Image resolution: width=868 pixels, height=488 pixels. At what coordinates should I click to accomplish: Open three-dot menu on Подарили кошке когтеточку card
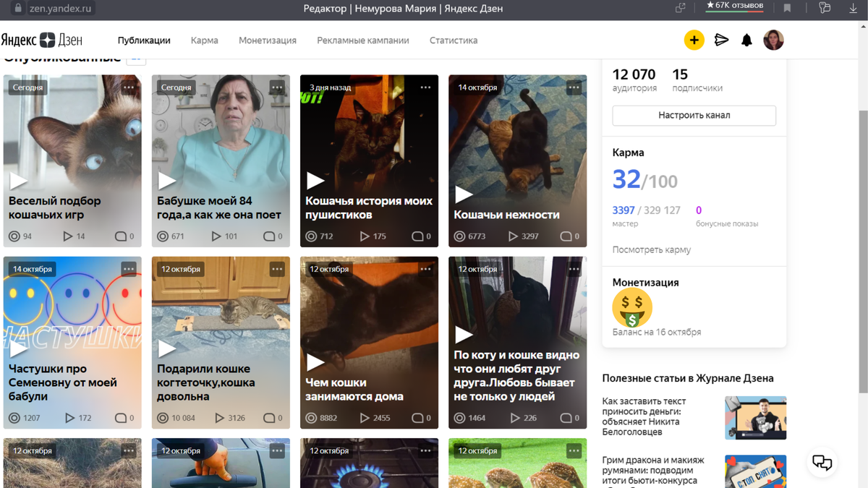(277, 268)
